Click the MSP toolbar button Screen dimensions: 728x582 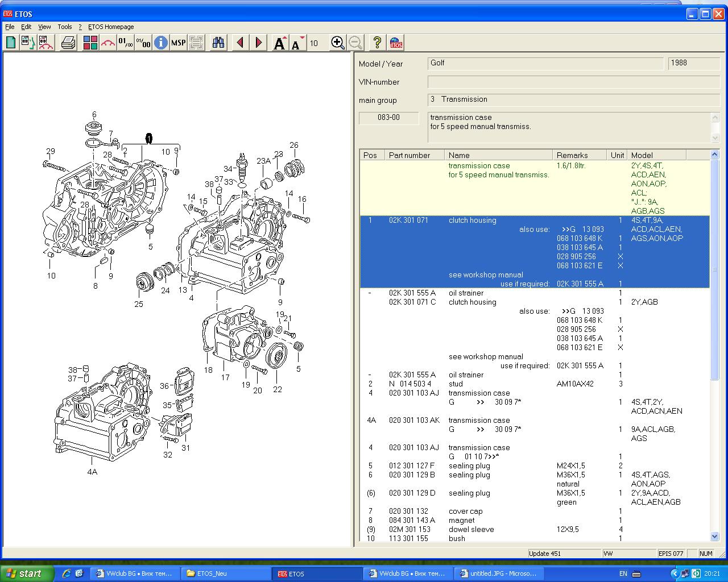pyautogui.click(x=179, y=43)
